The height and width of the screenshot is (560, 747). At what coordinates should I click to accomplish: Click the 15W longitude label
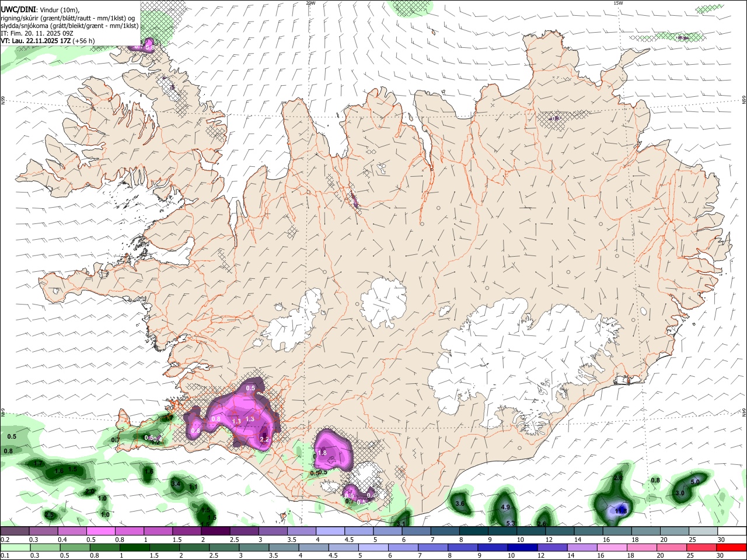(618, 3)
